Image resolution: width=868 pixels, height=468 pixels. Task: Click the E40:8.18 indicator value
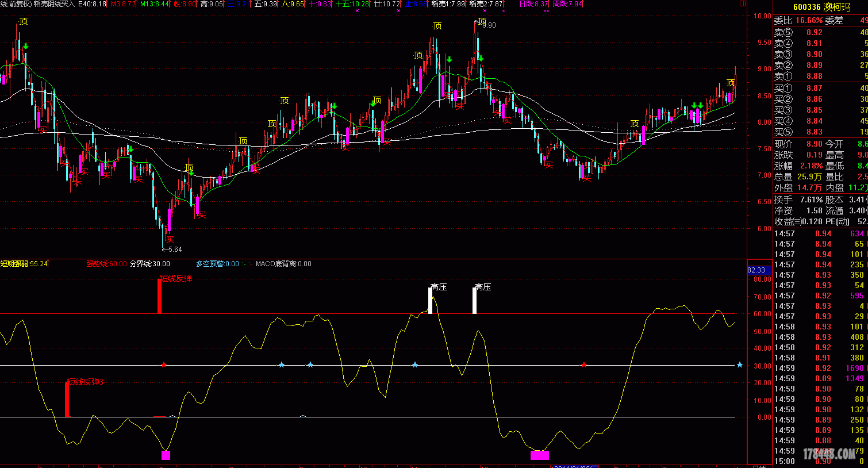[92, 4]
